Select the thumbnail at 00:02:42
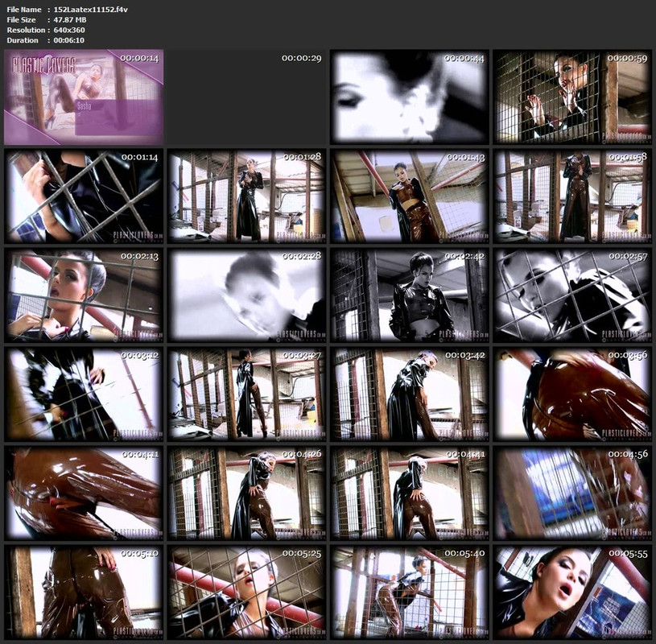This screenshot has width=656, height=644. tap(409, 295)
